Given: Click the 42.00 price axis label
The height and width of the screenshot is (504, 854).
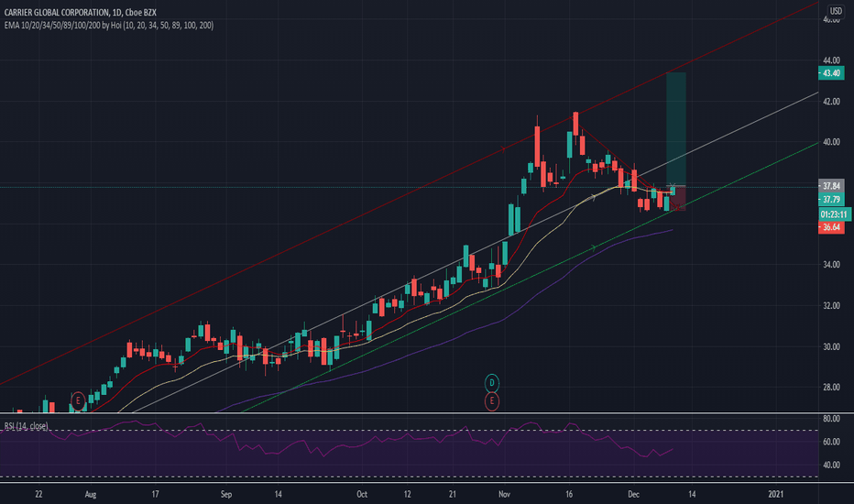Looking at the screenshot, I should pos(831,102).
